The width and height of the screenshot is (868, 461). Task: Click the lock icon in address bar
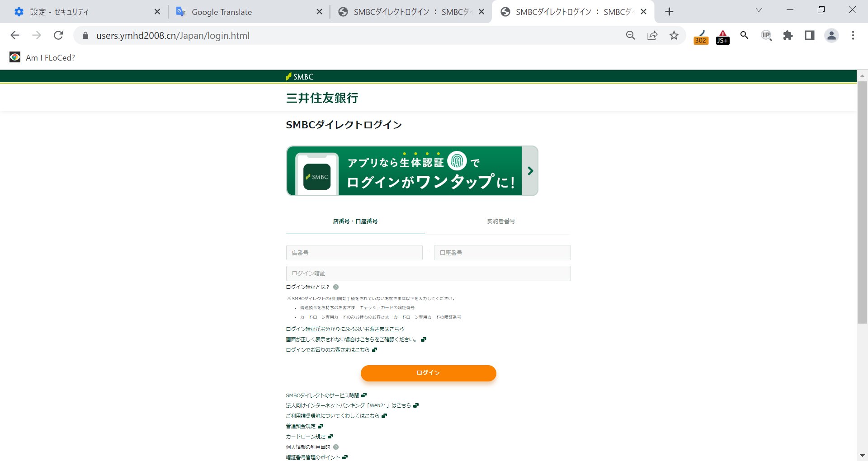(85, 35)
